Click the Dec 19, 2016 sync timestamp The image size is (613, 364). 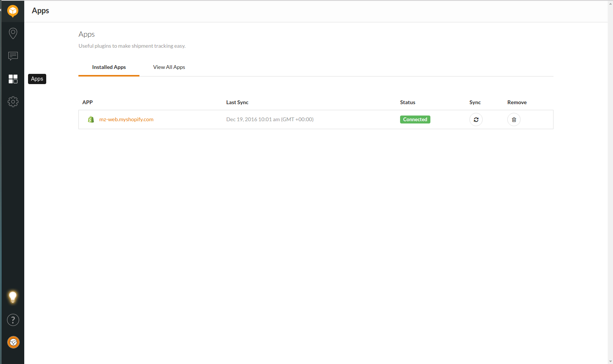point(270,119)
